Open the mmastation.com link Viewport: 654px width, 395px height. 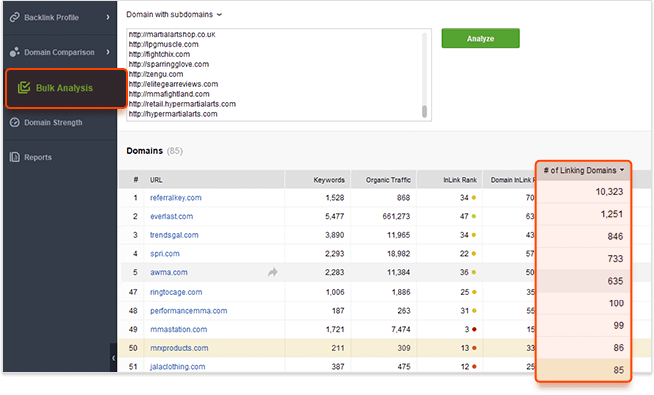pyautogui.click(x=179, y=330)
